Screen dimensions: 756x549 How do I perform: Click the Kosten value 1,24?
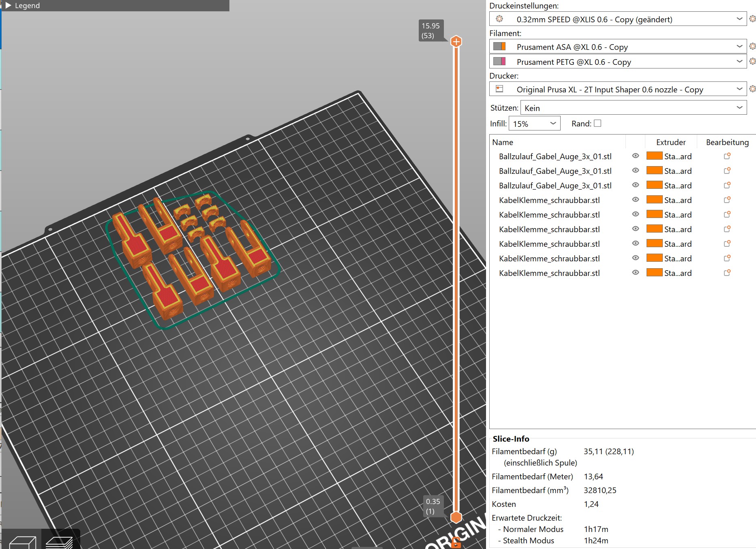[x=591, y=504]
